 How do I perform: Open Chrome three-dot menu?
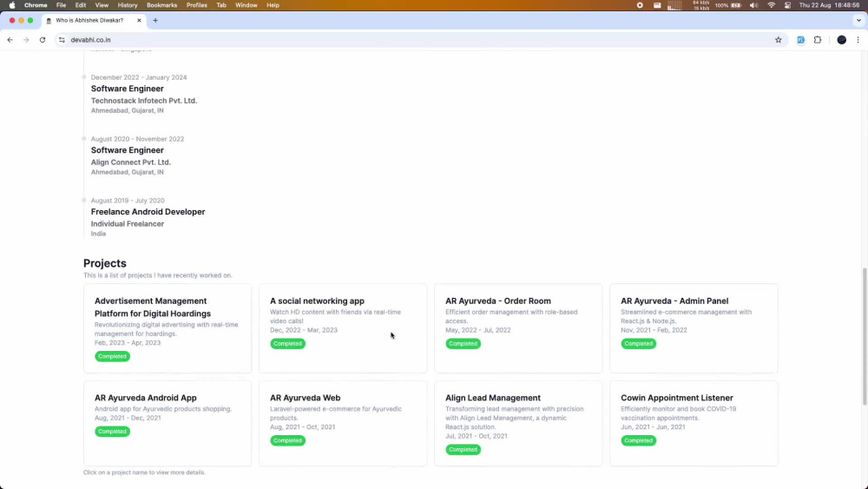(858, 40)
